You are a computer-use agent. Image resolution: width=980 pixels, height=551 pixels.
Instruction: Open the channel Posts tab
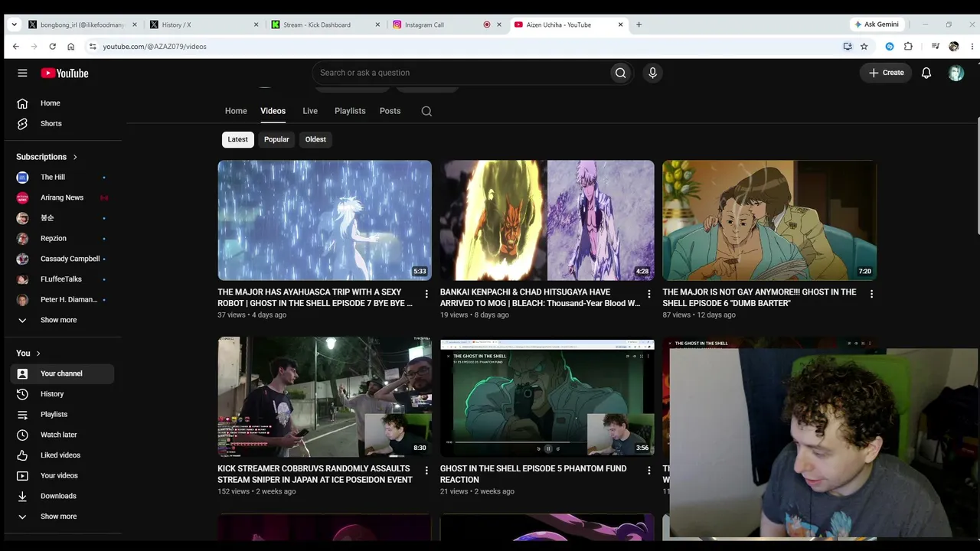tap(390, 111)
